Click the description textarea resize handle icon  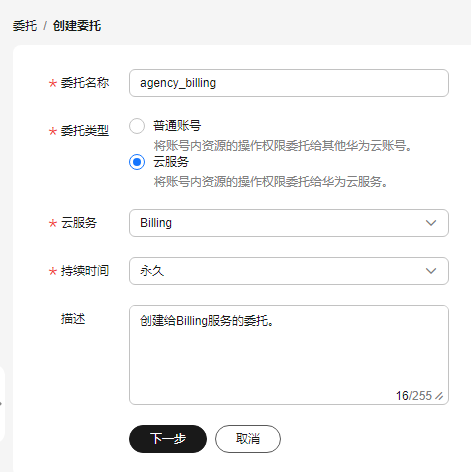click(439, 396)
